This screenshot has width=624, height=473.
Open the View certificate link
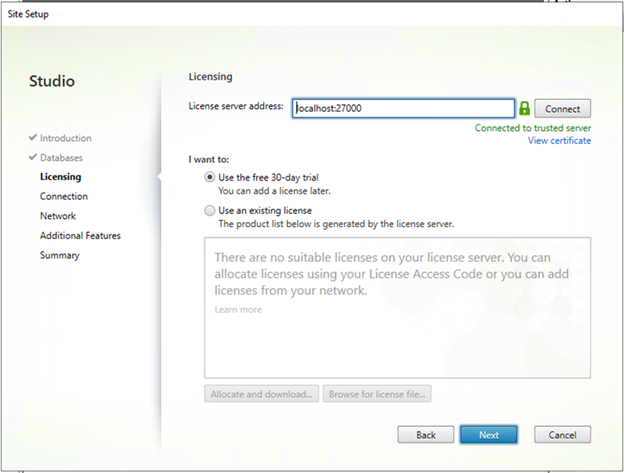559,140
